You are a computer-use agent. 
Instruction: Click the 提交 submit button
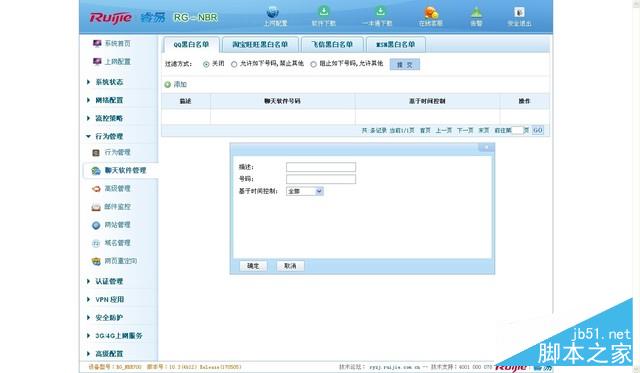tap(404, 64)
